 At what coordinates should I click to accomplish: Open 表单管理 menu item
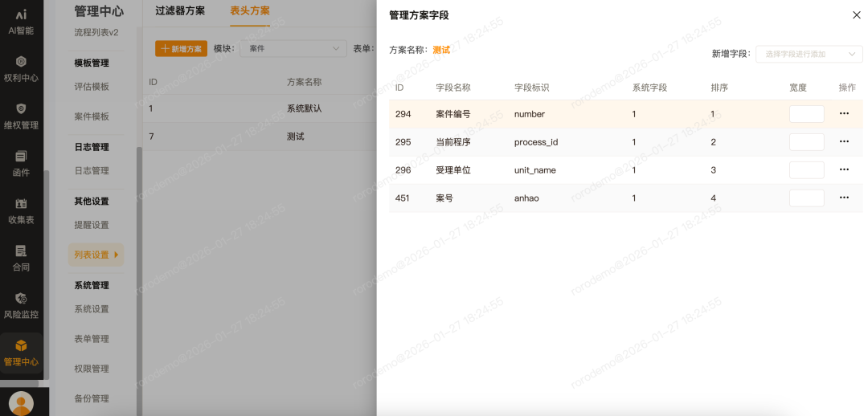click(92, 339)
